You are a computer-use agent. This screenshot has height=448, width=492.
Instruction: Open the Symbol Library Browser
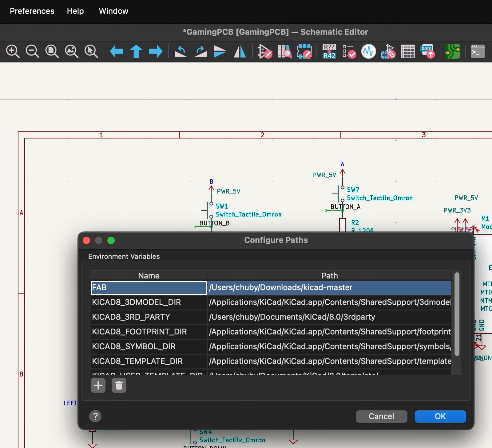click(285, 51)
